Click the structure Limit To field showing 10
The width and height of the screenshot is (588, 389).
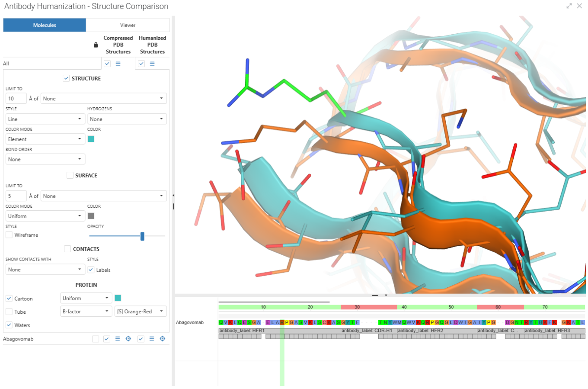pyautogui.click(x=16, y=99)
